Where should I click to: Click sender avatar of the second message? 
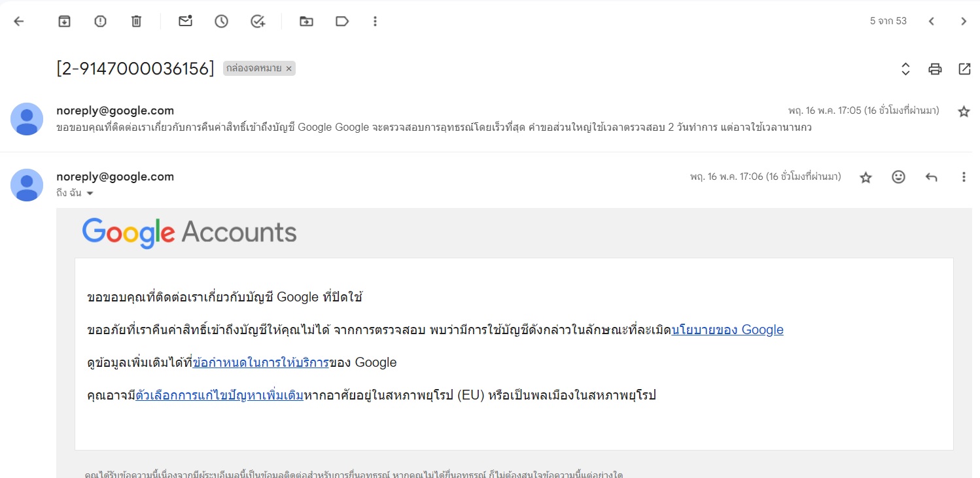coord(27,185)
